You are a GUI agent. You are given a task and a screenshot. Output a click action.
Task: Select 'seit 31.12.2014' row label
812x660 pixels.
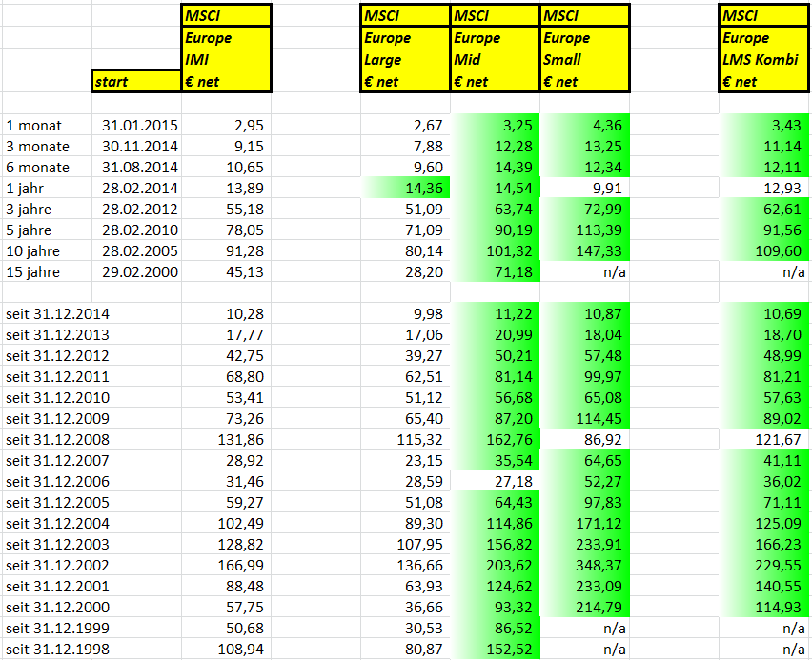(57, 313)
